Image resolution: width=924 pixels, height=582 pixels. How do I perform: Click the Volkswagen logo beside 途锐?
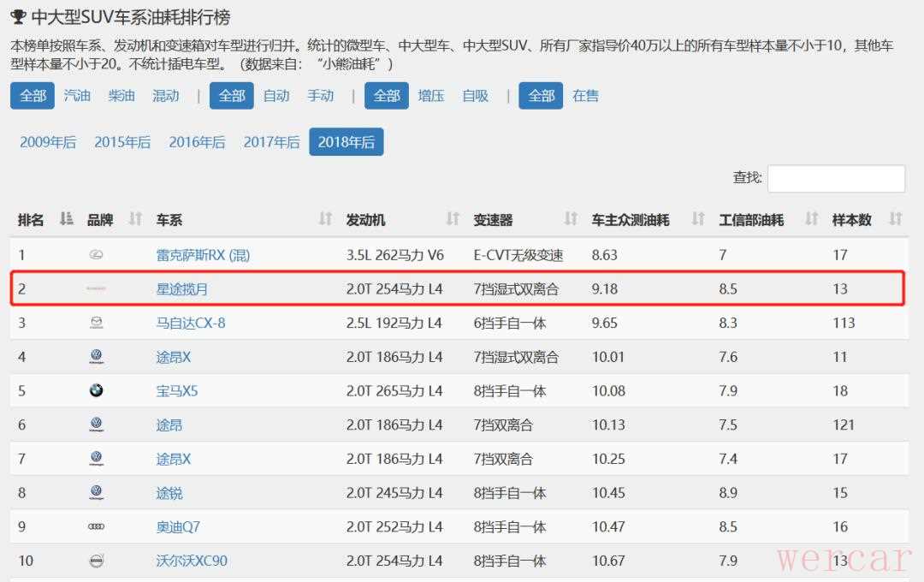tap(96, 492)
